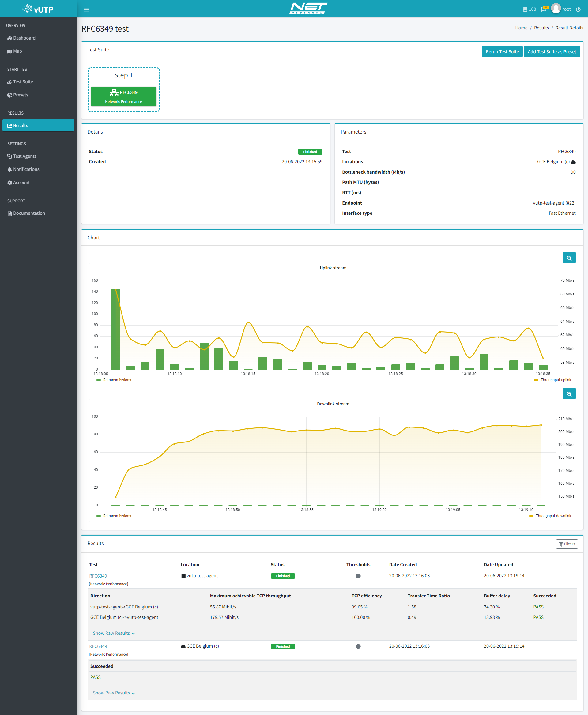Click the tallest uplink retransmissions bar
The image size is (588, 715).
tap(115, 329)
